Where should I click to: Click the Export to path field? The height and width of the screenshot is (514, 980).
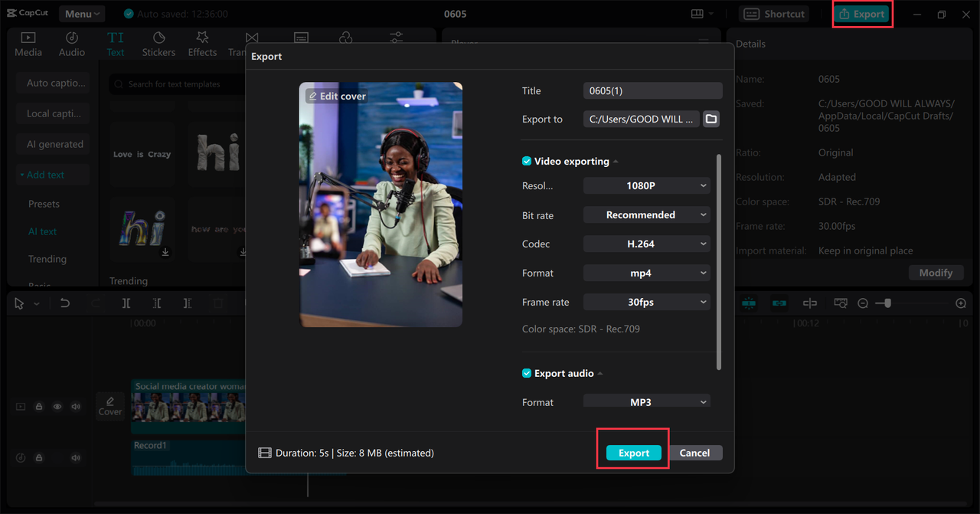point(641,119)
